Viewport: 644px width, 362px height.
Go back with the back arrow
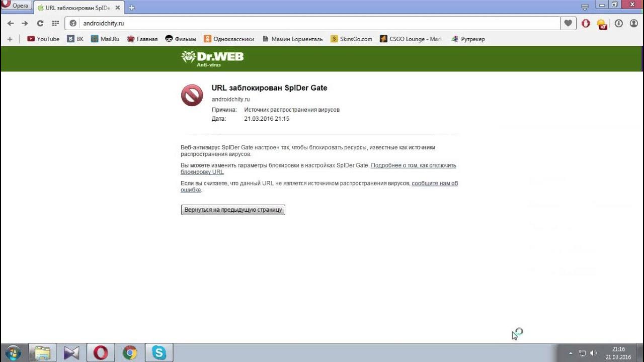pos(10,23)
